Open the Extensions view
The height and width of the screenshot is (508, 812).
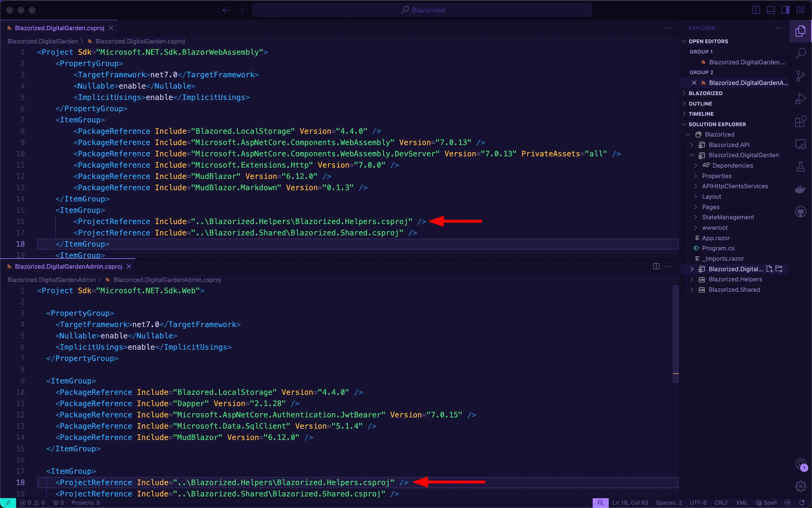tap(801, 121)
